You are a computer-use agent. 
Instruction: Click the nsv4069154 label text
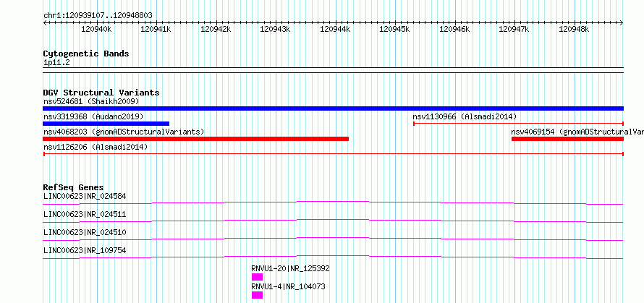577,132
